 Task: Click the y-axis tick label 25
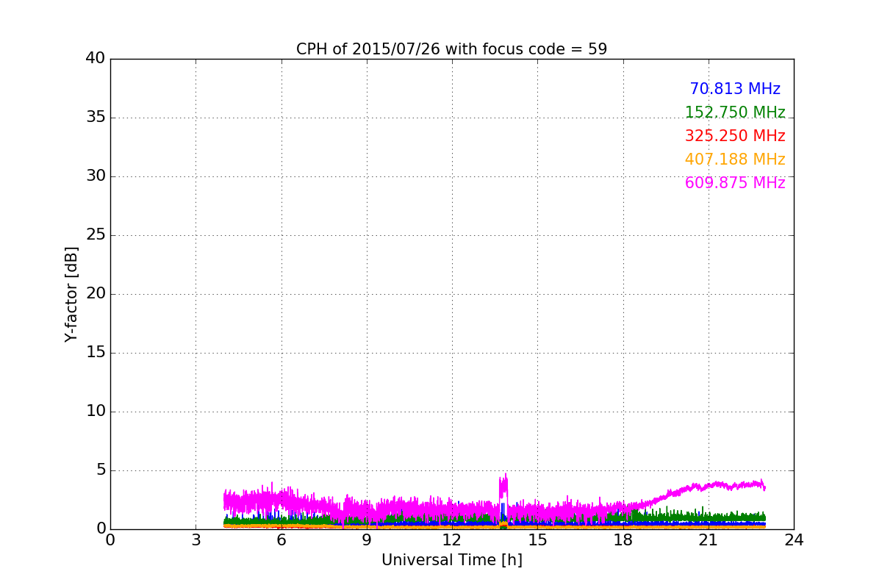[96, 235]
